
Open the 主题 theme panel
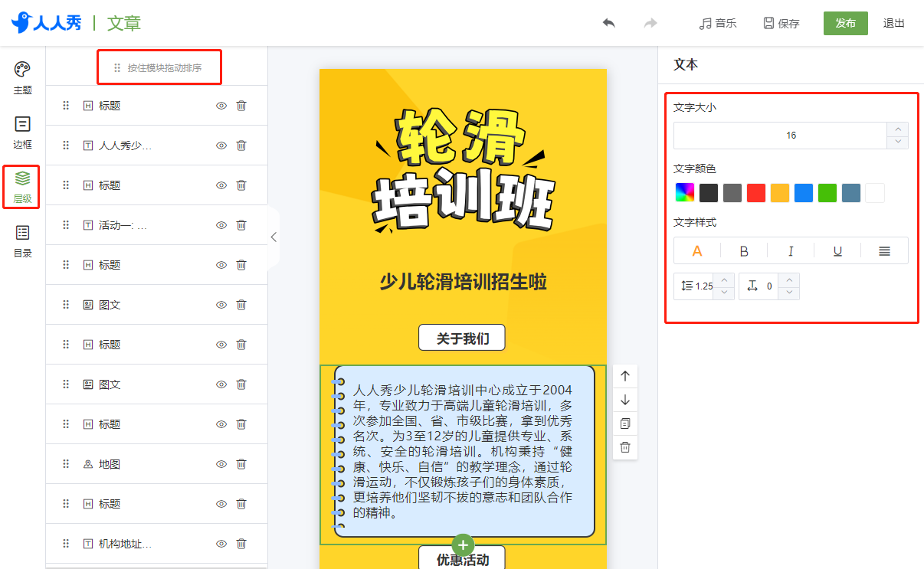pos(23,77)
